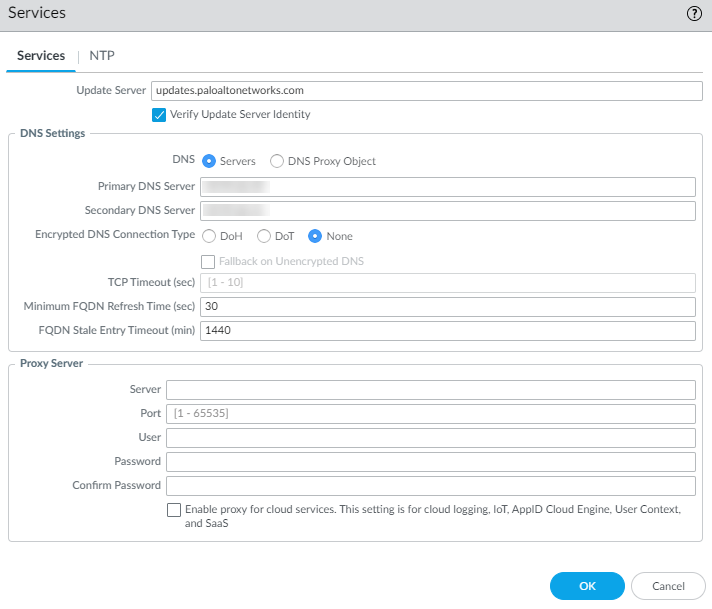712x609 pixels.
Task: Click the proxy Port field
Action: pyautogui.click(x=430, y=414)
